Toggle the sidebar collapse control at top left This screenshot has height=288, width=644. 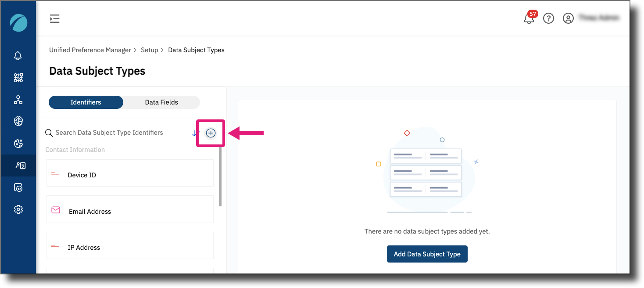54,18
